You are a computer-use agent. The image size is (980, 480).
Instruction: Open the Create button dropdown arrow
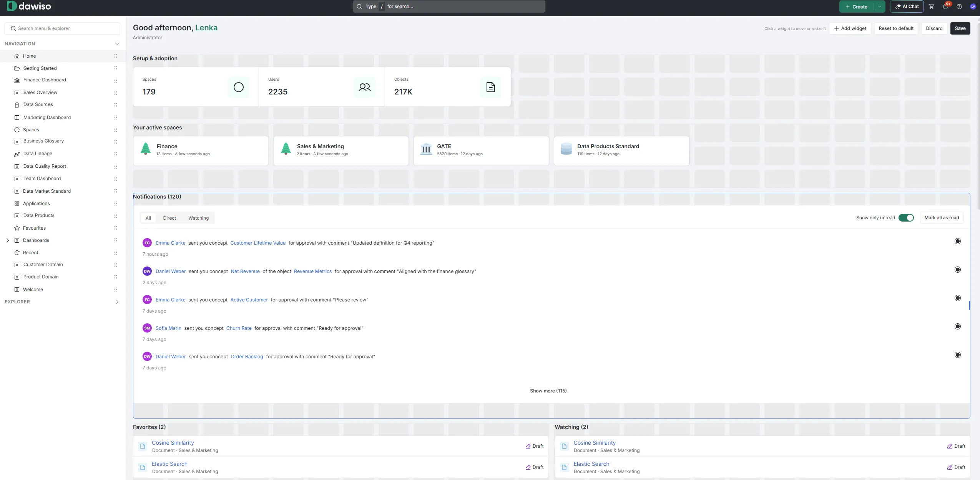[879, 7]
